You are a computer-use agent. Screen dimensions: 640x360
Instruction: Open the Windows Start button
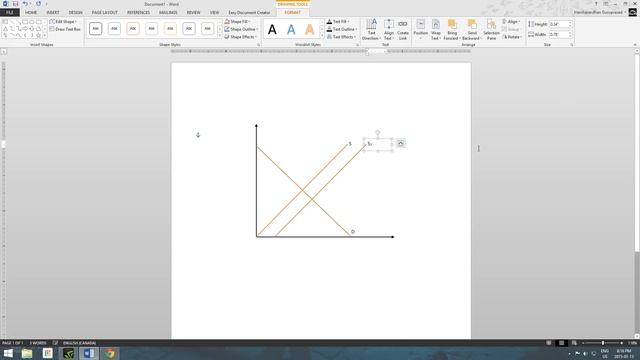pos(8,353)
